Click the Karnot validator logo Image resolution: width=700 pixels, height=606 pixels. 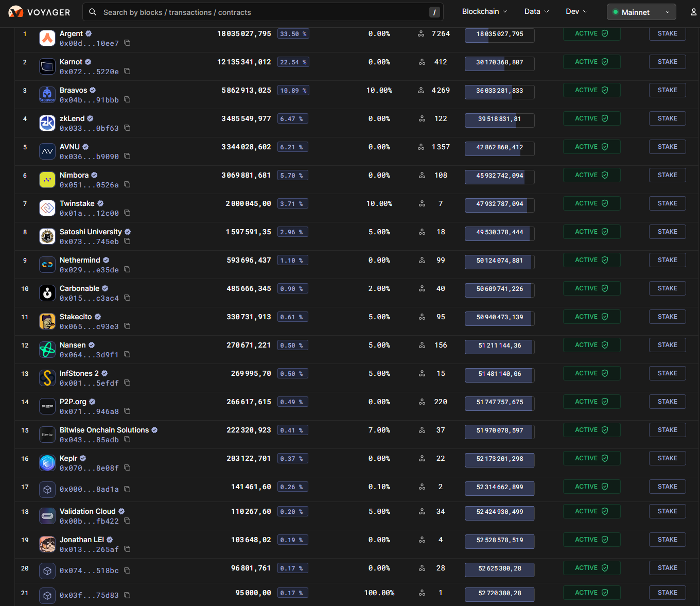pos(47,66)
